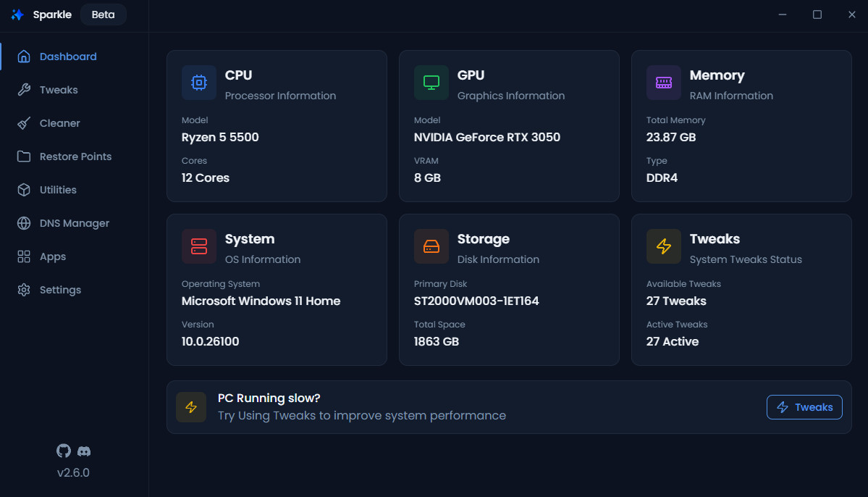Screen dimensions: 868x497
Task: Open Restore Points in sidebar
Action: point(75,156)
